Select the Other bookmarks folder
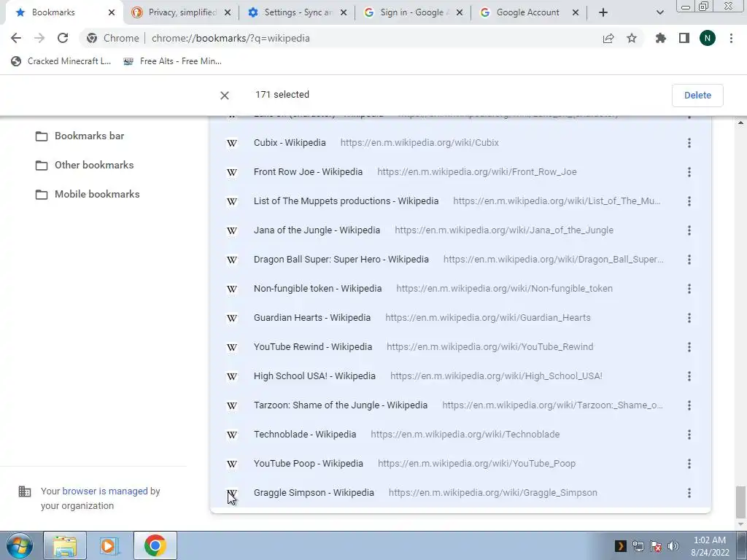Viewport: 747px width, 560px height. 85,166
